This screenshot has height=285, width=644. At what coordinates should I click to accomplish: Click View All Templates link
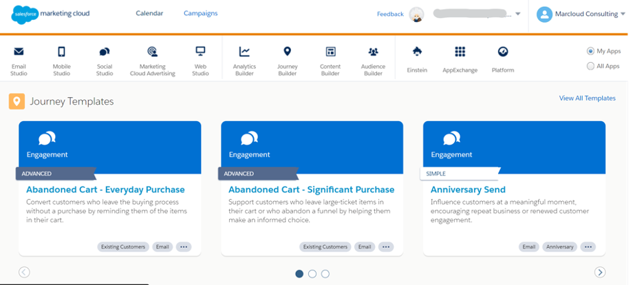588,98
